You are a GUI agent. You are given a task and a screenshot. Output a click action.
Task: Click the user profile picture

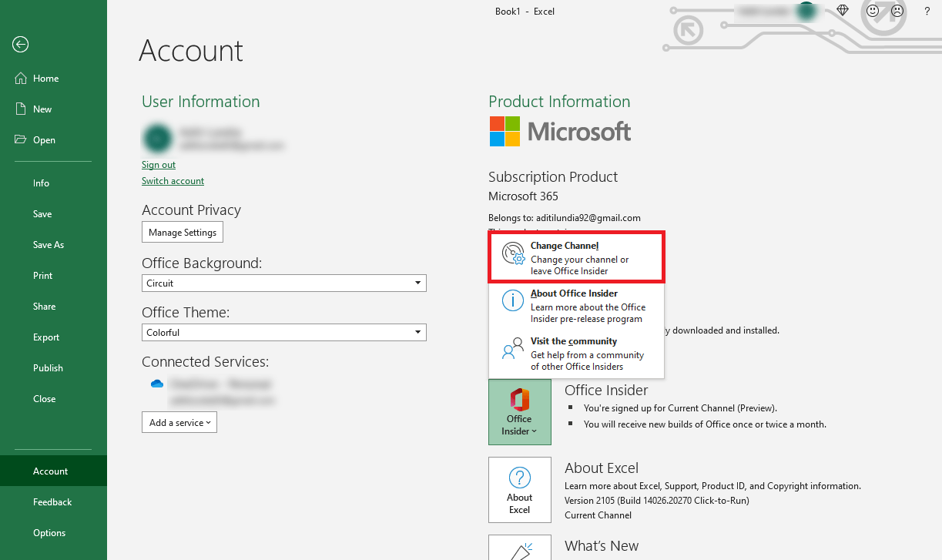coord(157,139)
